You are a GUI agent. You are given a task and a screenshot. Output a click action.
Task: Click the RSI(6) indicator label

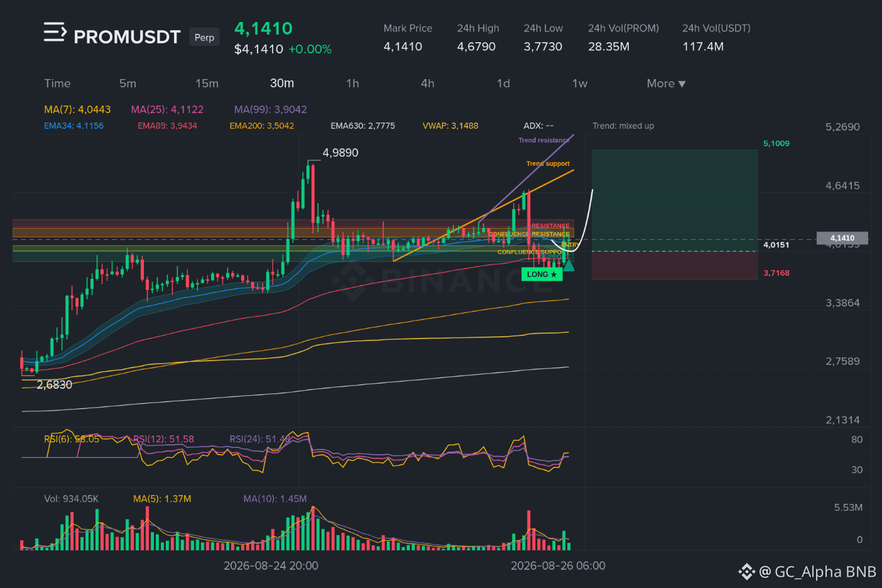coord(72,439)
